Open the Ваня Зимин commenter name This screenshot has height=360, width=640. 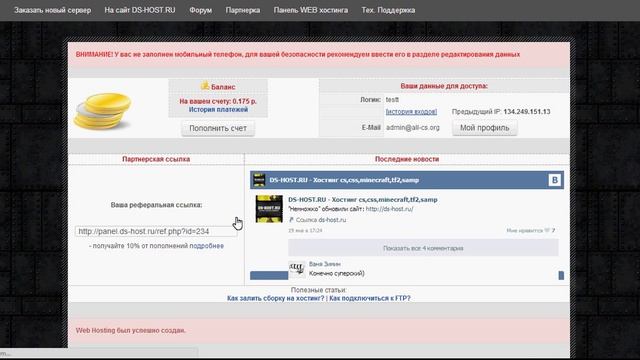(x=325, y=264)
